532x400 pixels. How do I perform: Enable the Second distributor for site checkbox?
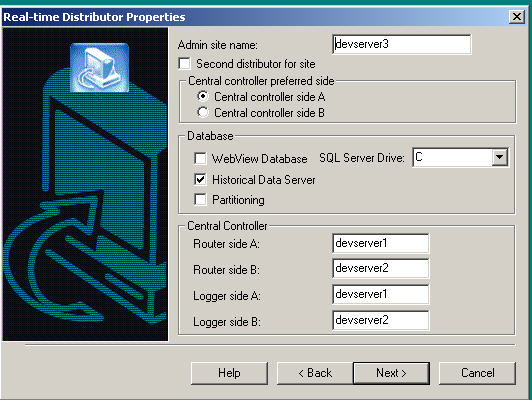tap(185, 64)
